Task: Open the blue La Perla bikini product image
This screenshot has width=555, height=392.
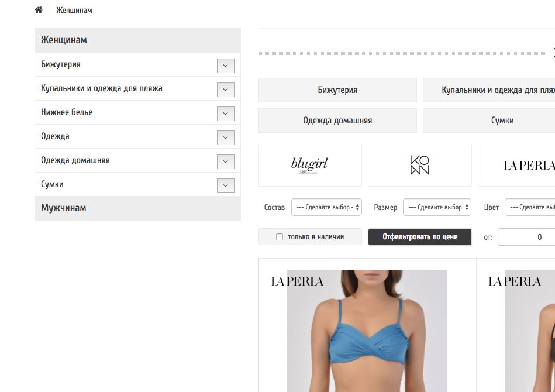Action: [367, 331]
